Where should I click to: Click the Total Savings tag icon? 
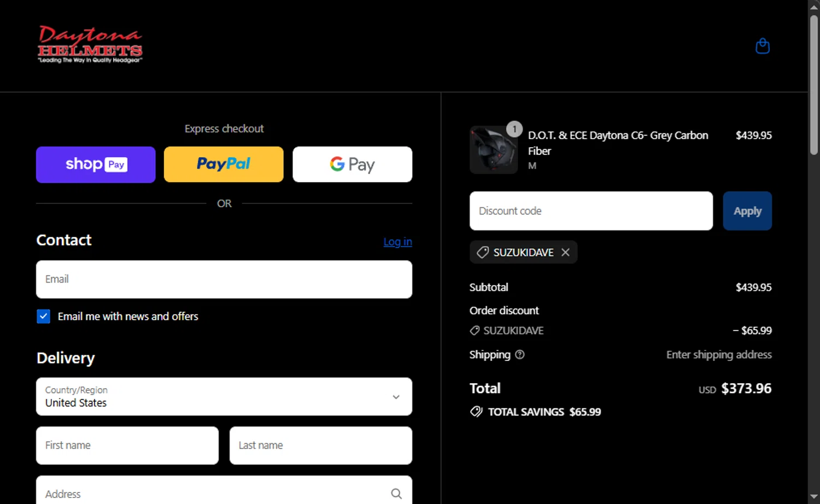point(476,412)
